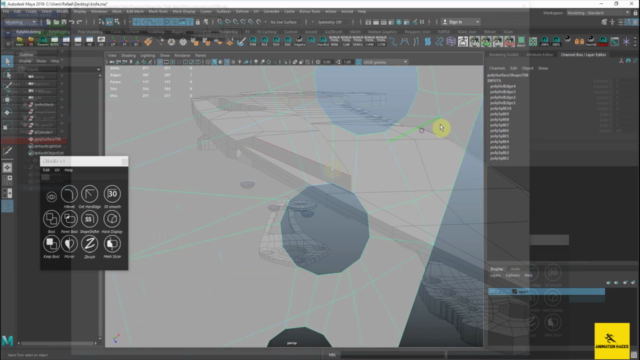Screen dimensions: 640x360
Task: Click the orange footprints shelf icon
Action: pyautogui.click(x=579, y=41)
